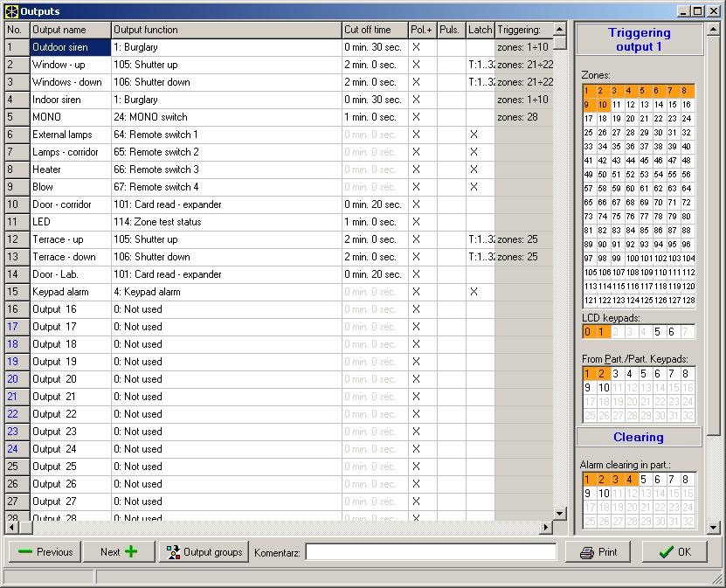Toggle zone 128 in Zones grid
The width and height of the screenshot is (726, 588).
pos(688,300)
